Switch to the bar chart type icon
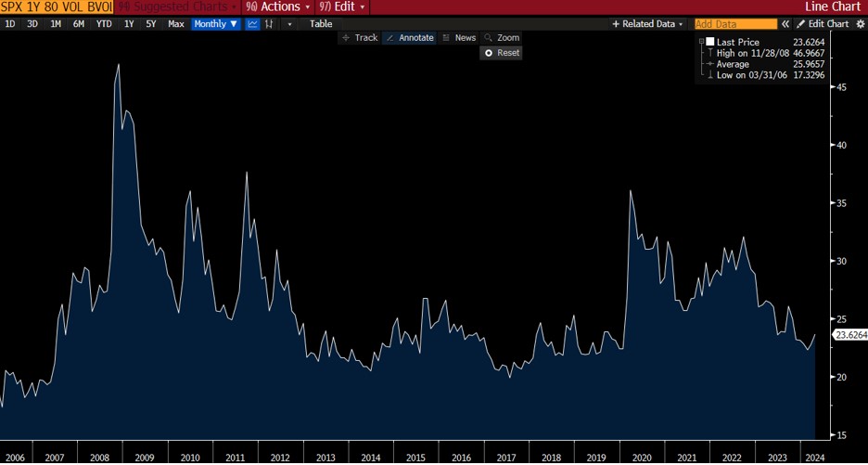 pos(269,24)
